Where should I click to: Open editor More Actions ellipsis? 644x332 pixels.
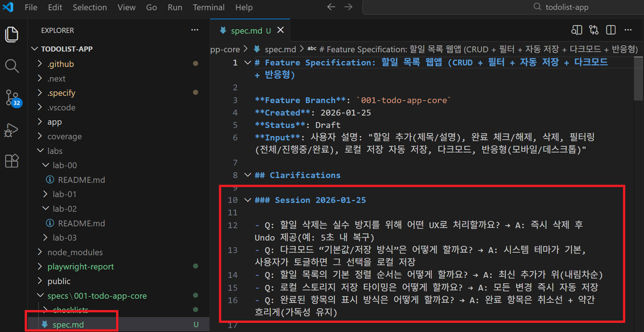(x=628, y=30)
